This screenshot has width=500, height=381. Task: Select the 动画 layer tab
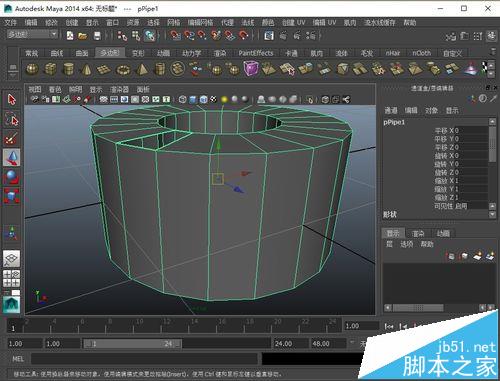click(x=443, y=233)
